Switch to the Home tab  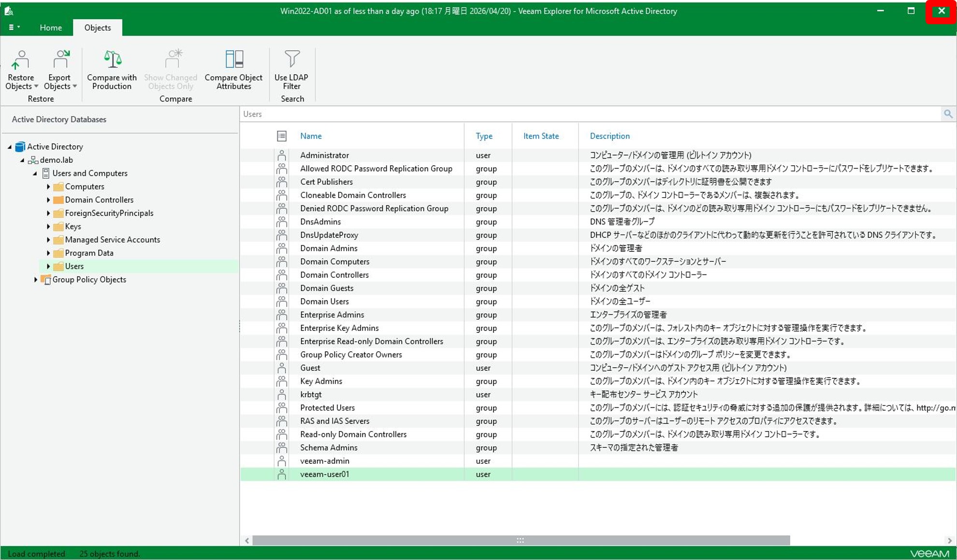(51, 28)
